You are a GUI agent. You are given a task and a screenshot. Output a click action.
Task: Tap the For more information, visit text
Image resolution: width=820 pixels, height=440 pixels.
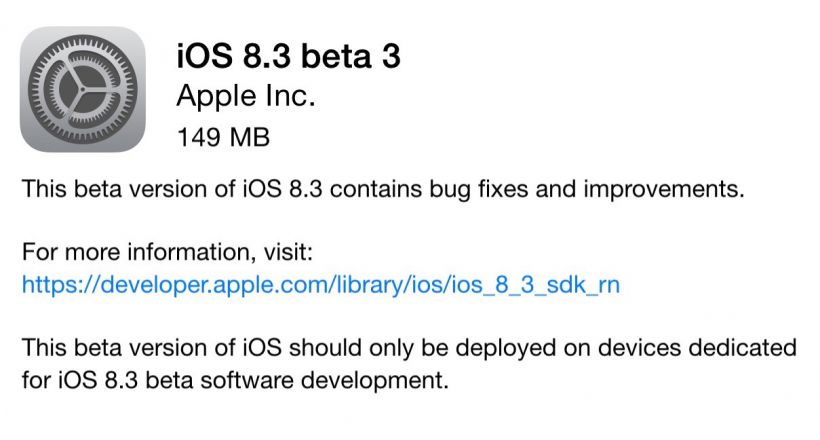(167, 253)
